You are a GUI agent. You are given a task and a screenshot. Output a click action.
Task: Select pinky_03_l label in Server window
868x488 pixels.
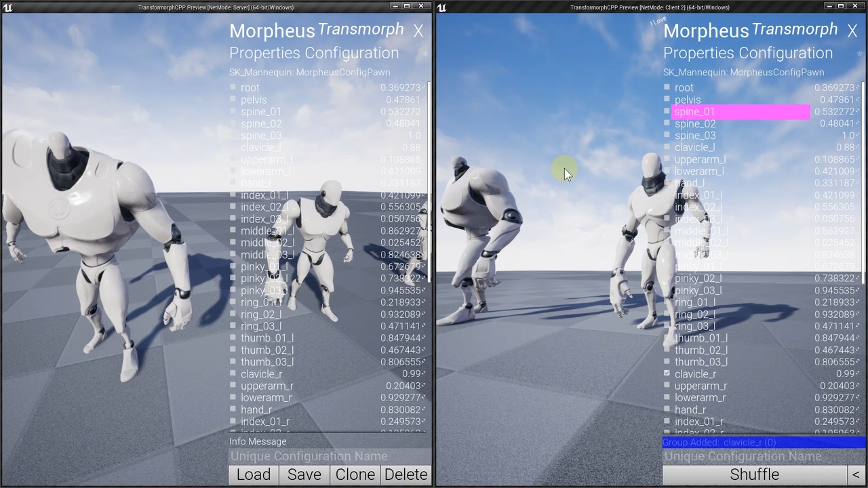264,291
